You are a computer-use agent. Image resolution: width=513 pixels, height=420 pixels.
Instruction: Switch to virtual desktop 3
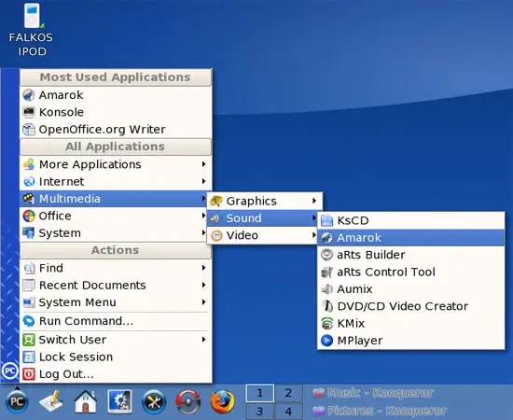point(260,412)
